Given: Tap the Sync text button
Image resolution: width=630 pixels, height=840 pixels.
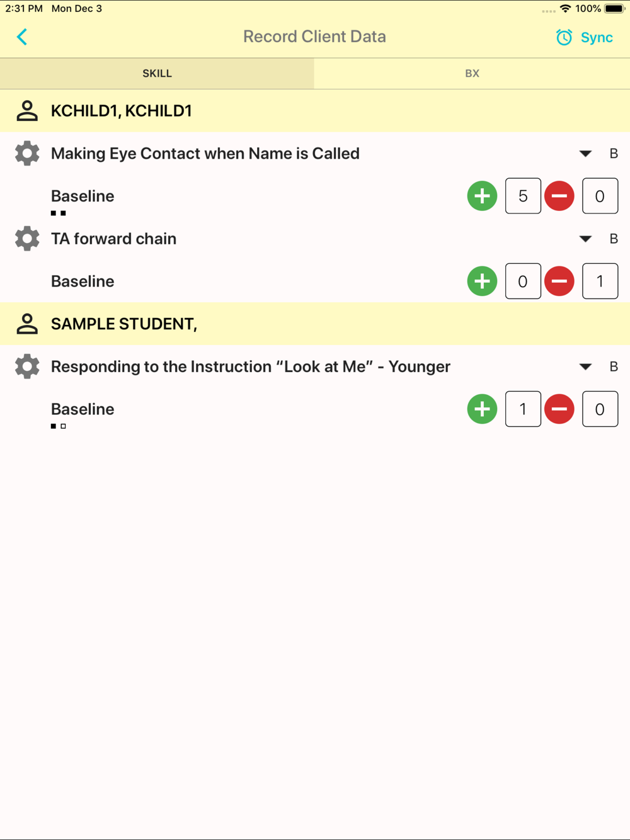Looking at the screenshot, I should tap(597, 38).
